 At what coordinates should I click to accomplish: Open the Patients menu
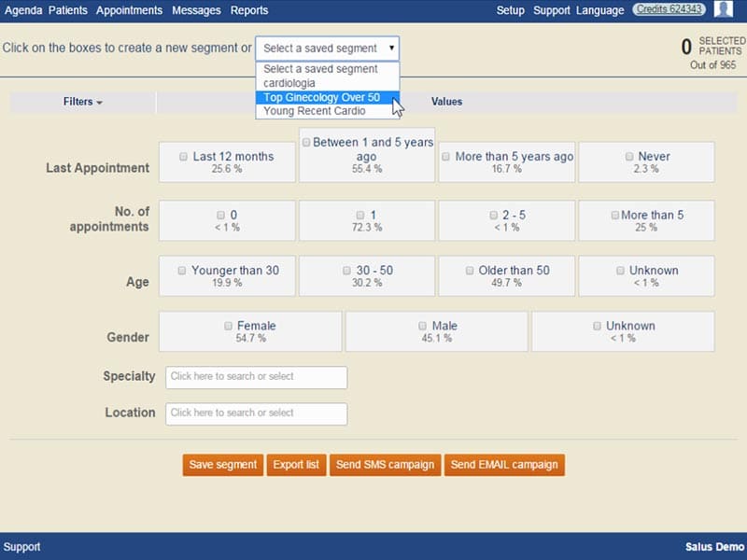[68, 10]
